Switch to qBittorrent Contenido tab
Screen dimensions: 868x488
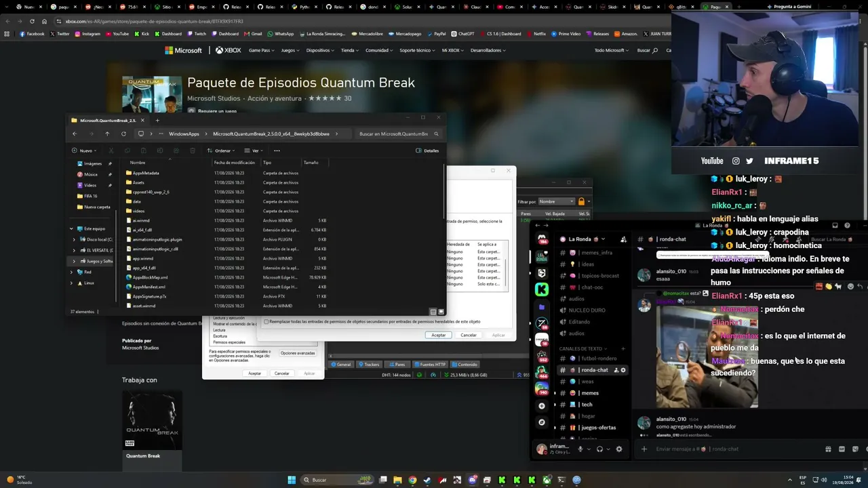[x=465, y=365]
